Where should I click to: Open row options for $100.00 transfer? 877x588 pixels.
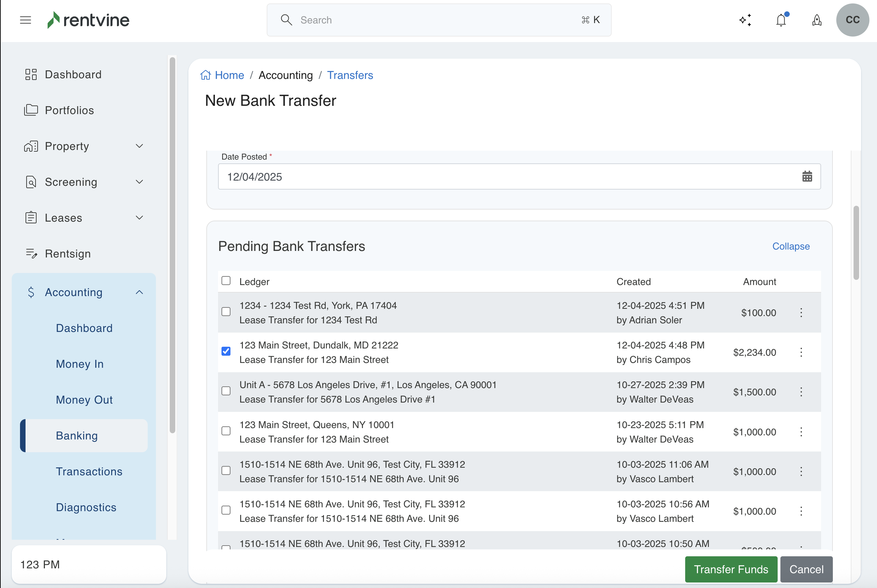[x=801, y=312]
